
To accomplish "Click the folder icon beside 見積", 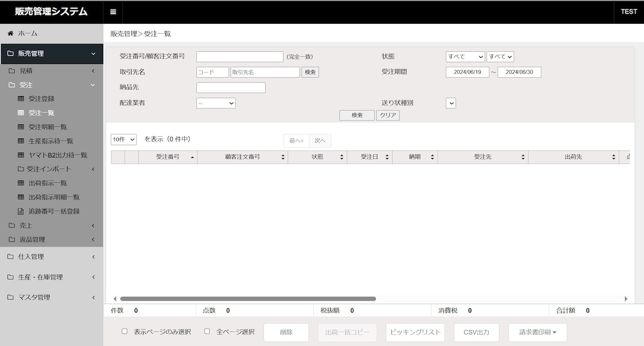I will [x=12, y=71].
